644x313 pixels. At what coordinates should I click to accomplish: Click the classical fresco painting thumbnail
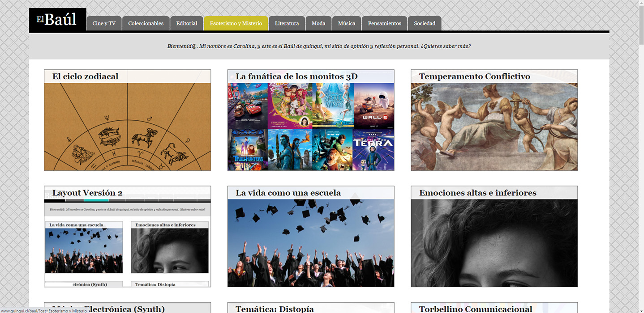pos(494,127)
